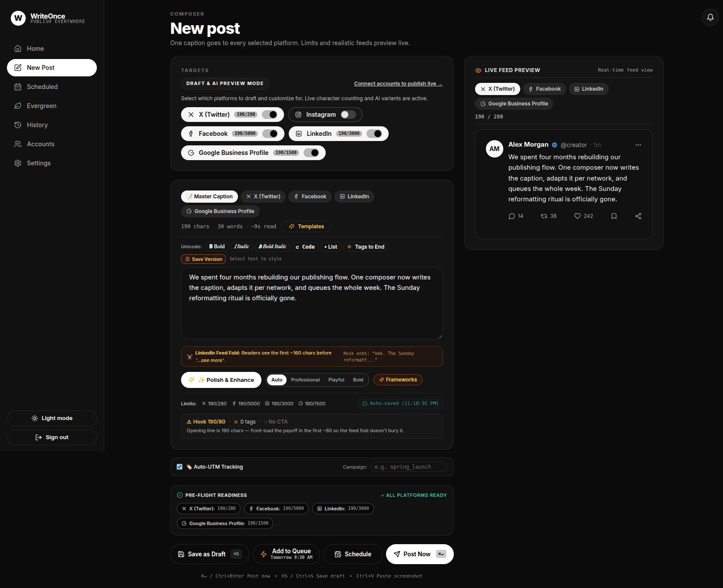The width and height of the screenshot is (723, 588).
Task: Toggle Google Business Profile switch
Action: 311,153
